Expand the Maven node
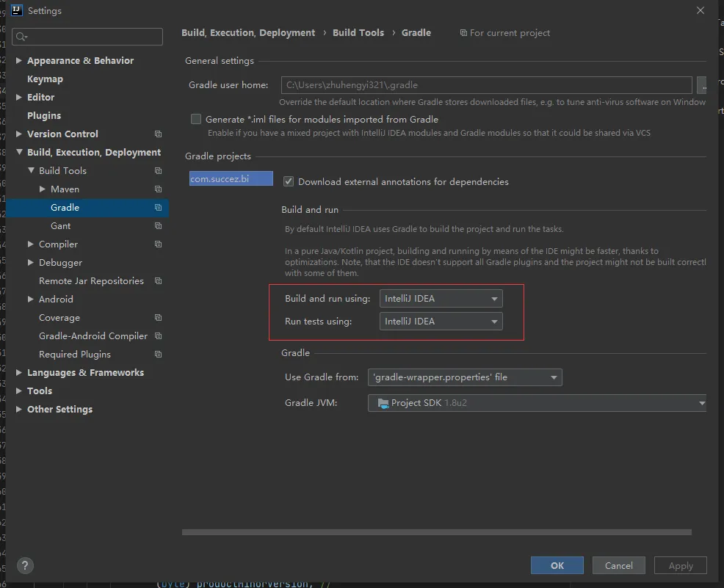 [x=43, y=189]
